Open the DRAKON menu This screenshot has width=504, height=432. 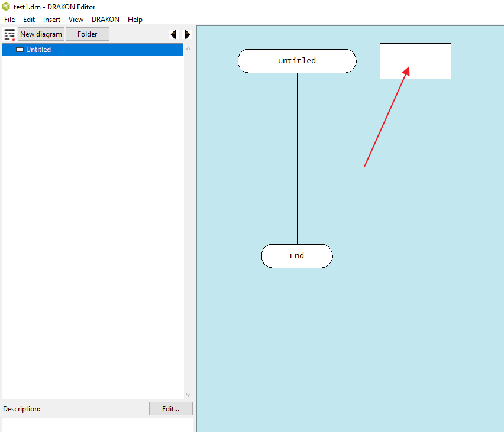pyautogui.click(x=105, y=20)
